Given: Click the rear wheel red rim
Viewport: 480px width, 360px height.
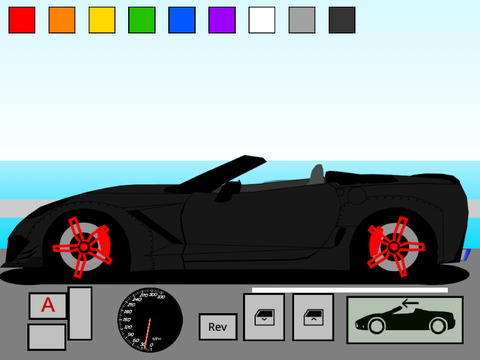Looking at the screenshot, I should click(x=395, y=247).
